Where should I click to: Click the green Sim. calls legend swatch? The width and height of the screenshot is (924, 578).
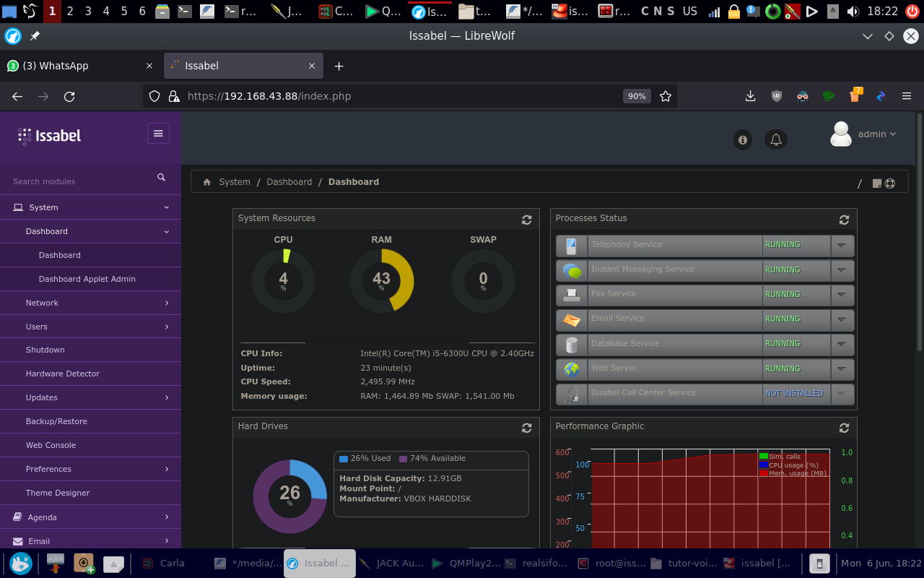[x=763, y=457]
